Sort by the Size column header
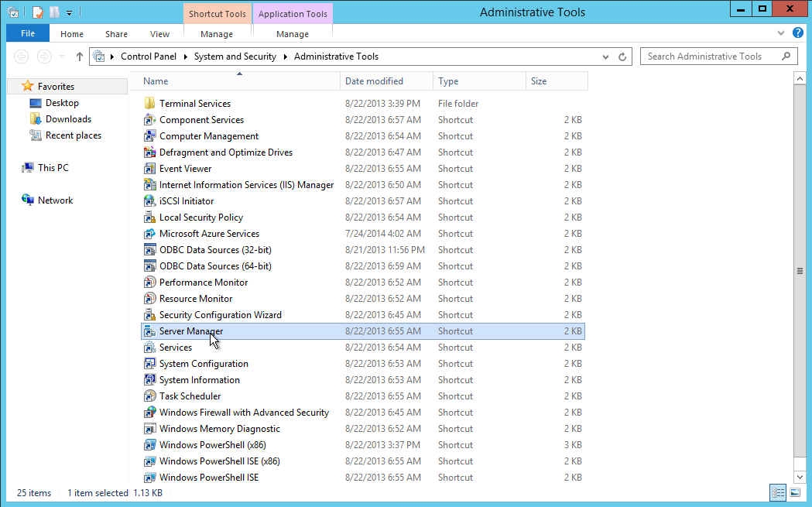Image resolution: width=812 pixels, height=507 pixels. coord(557,81)
